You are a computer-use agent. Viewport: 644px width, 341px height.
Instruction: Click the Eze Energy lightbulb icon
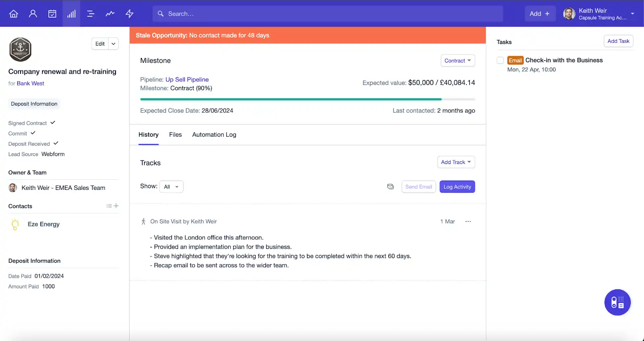[15, 225]
